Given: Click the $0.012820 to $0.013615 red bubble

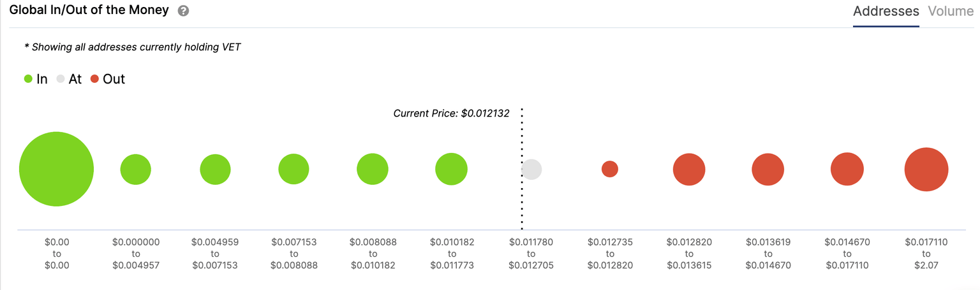Looking at the screenshot, I should point(689,170).
